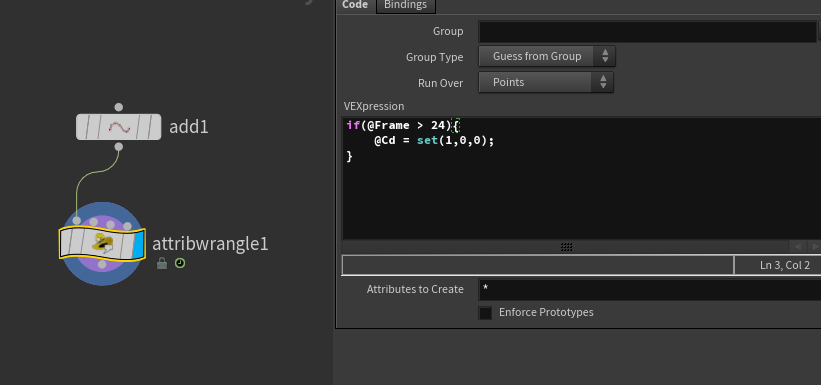
Task: Click the 'Run Over' label
Action: (440, 83)
